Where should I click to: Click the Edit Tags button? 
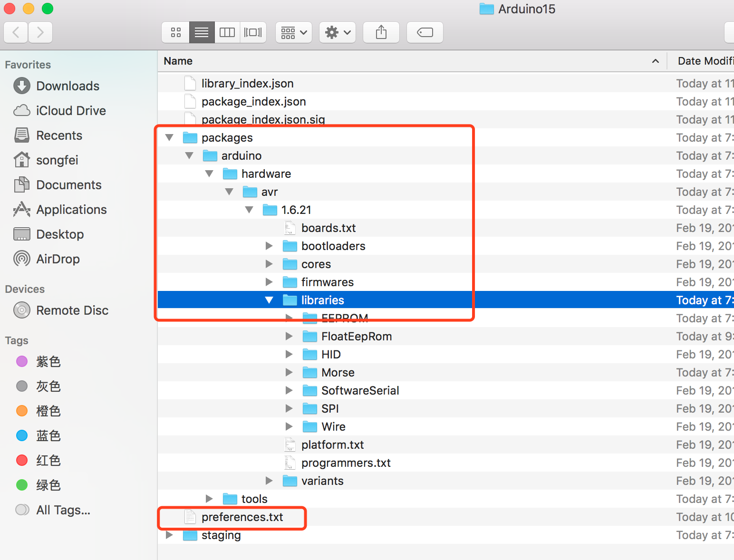tap(425, 32)
